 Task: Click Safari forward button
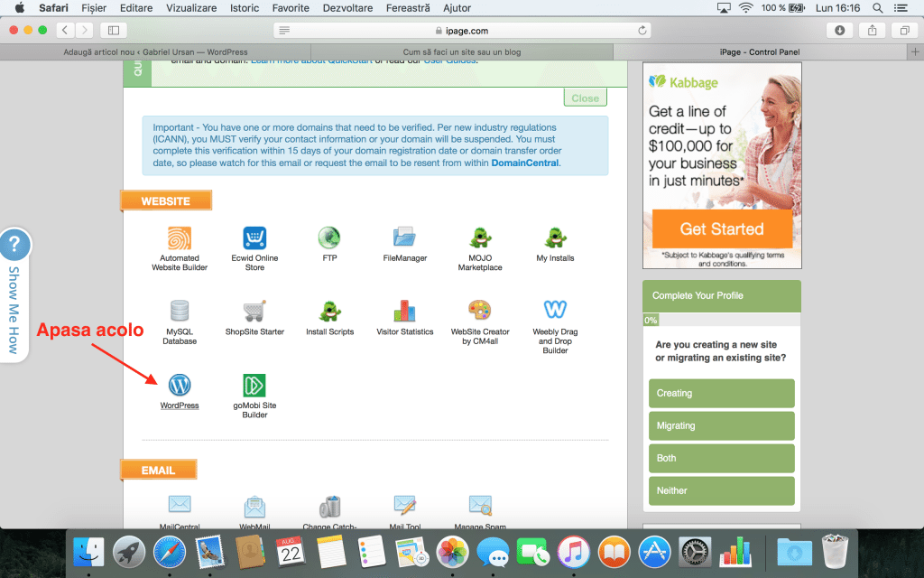[x=84, y=30]
